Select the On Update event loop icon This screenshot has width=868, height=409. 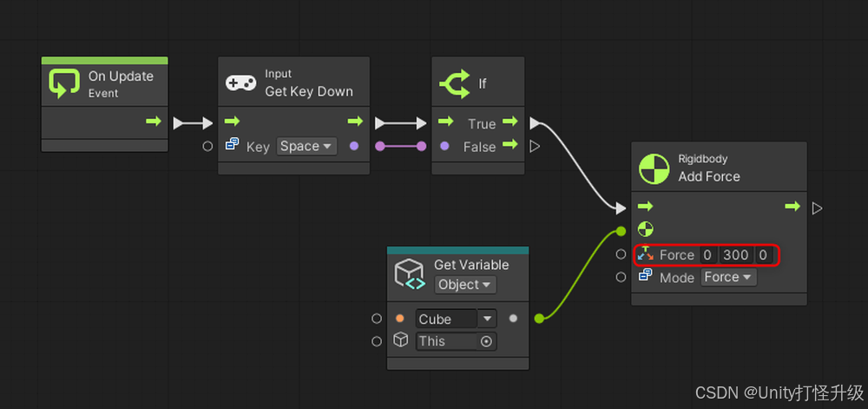tap(65, 83)
